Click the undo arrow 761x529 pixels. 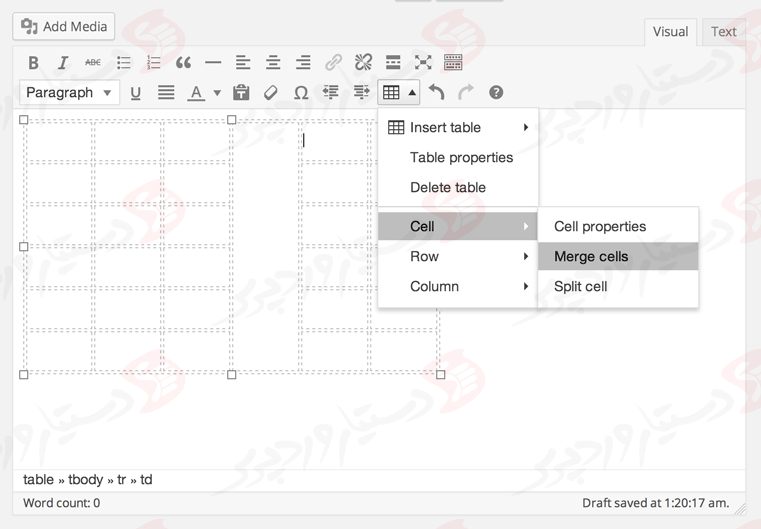436,93
